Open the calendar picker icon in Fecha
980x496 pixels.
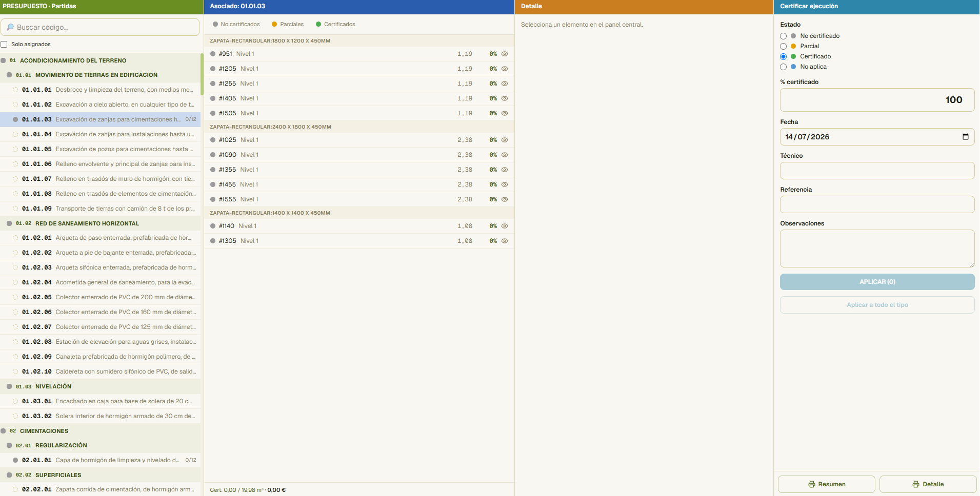click(x=966, y=137)
